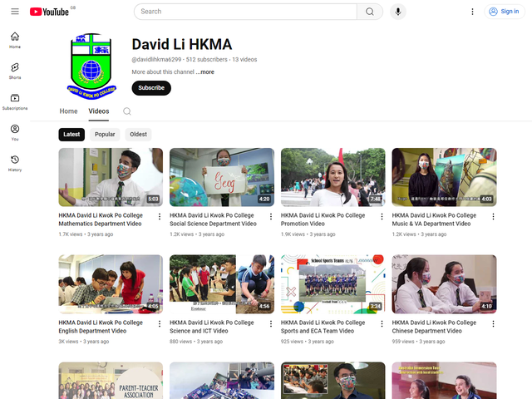Go to Shorts in sidebar
This screenshot has width=532, height=399.
pyautogui.click(x=15, y=71)
